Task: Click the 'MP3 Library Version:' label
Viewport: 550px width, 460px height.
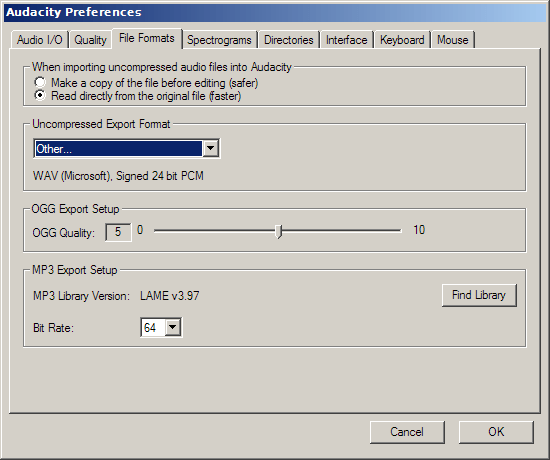Action: [x=81, y=296]
